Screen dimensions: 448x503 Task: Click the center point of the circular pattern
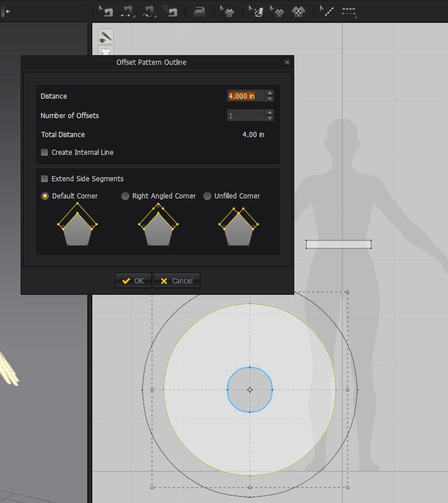pyautogui.click(x=250, y=390)
